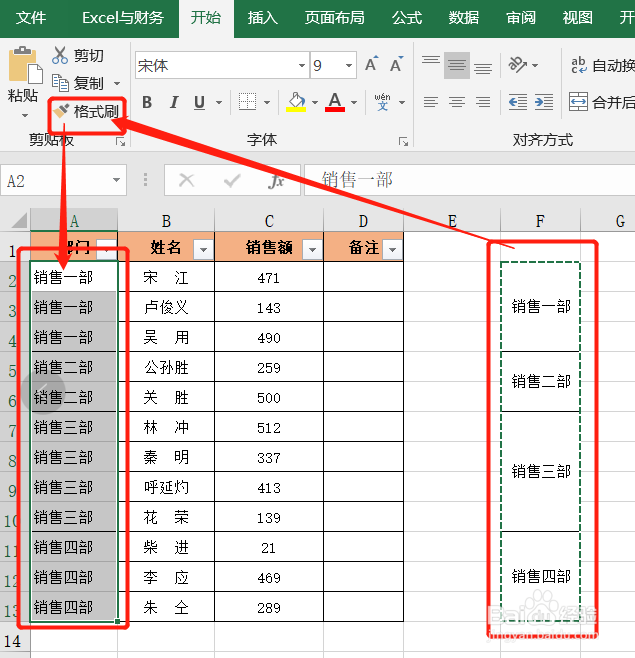Cancel formula entry with X icon
This screenshot has width=635, height=658.
point(186,181)
